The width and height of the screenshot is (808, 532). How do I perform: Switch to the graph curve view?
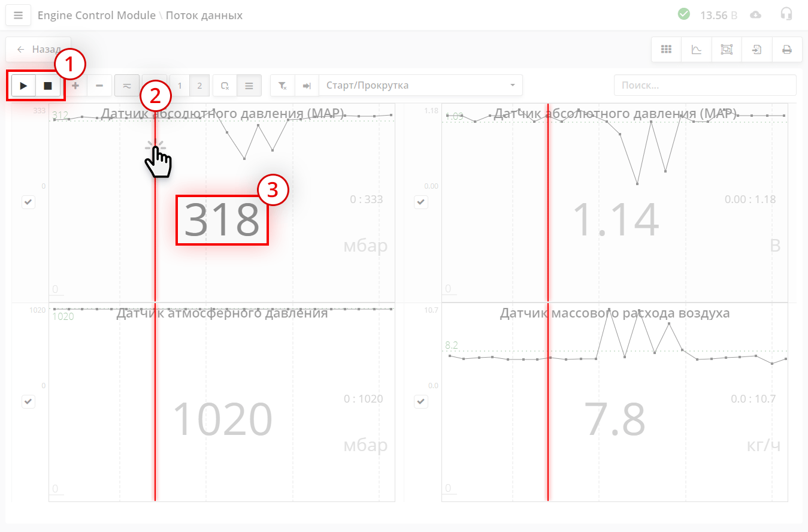697,50
